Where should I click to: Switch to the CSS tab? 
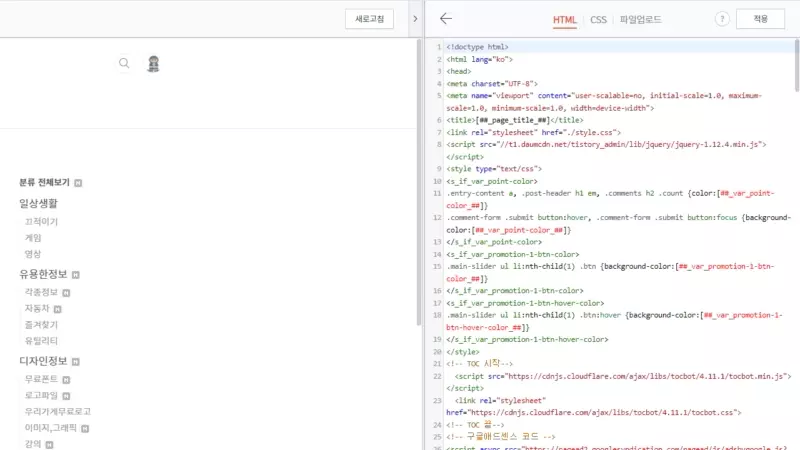(x=598, y=20)
